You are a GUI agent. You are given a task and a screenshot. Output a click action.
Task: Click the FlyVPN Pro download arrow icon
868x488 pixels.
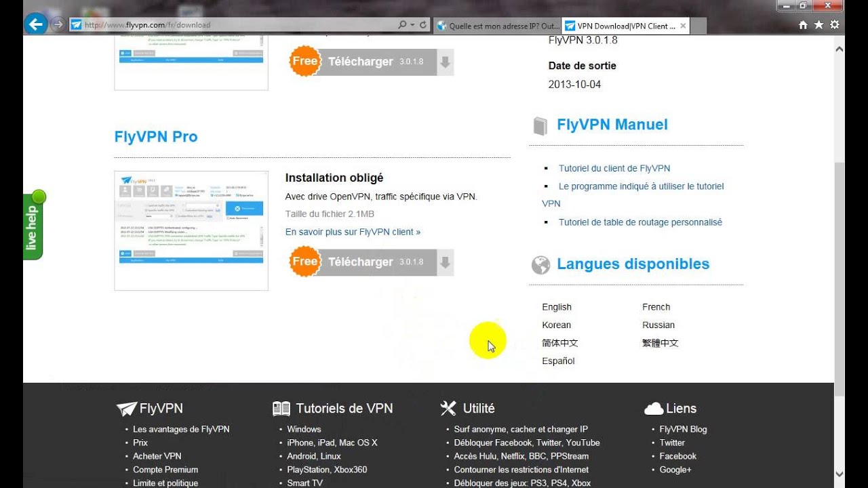pyautogui.click(x=445, y=263)
